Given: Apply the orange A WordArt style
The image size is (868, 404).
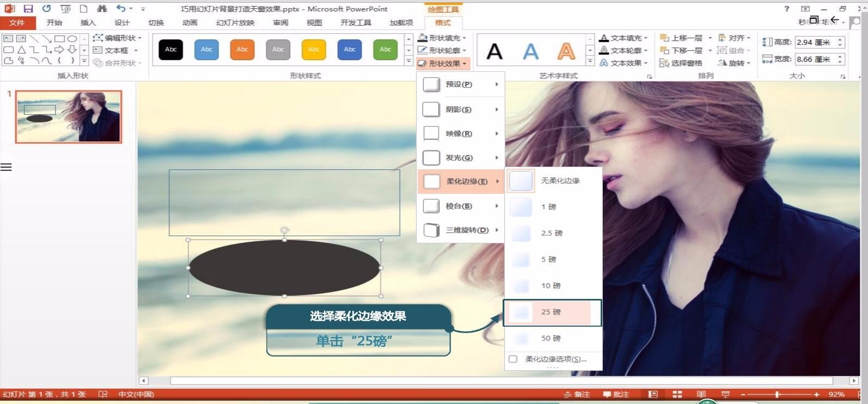Looking at the screenshot, I should coord(566,52).
